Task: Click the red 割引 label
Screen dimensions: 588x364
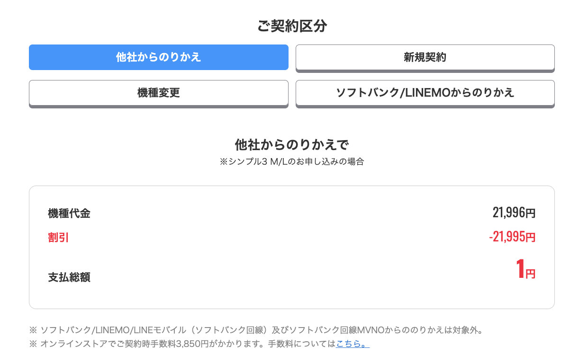Action: click(58, 238)
